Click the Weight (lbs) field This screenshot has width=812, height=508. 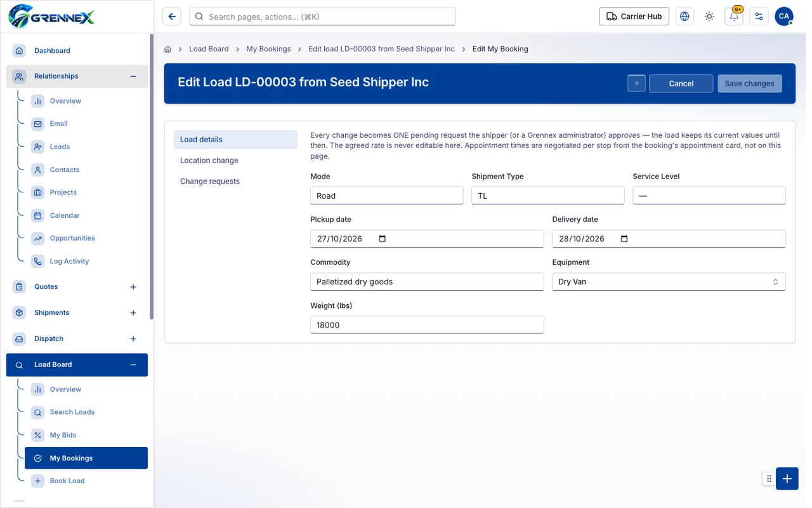[427, 325]
